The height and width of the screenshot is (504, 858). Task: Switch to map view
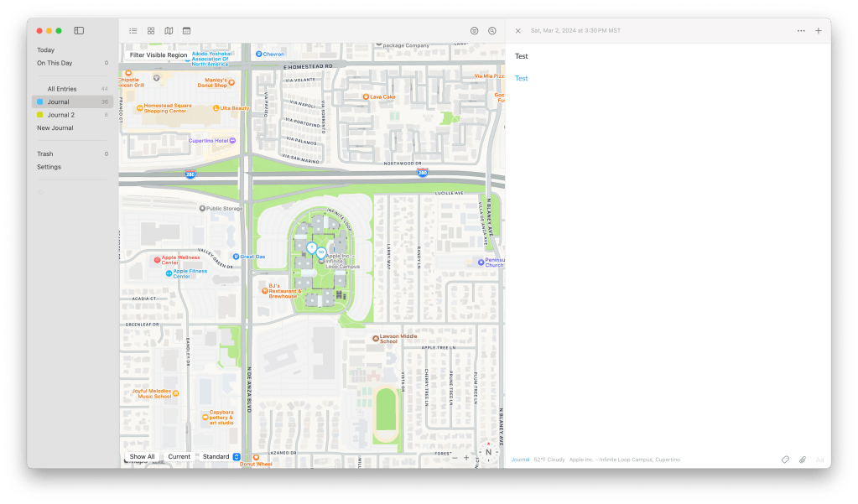(x=169, y=31)
